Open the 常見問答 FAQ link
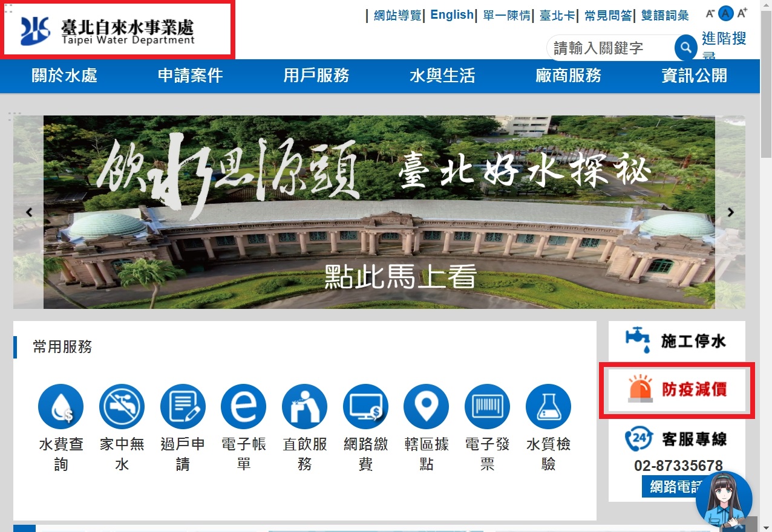 pos(608,16)
